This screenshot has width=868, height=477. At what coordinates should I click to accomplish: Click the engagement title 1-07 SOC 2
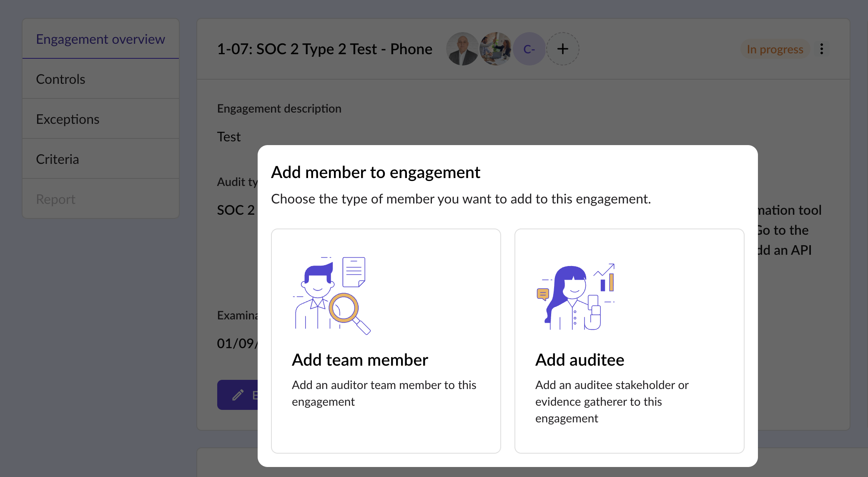[324, 49]
